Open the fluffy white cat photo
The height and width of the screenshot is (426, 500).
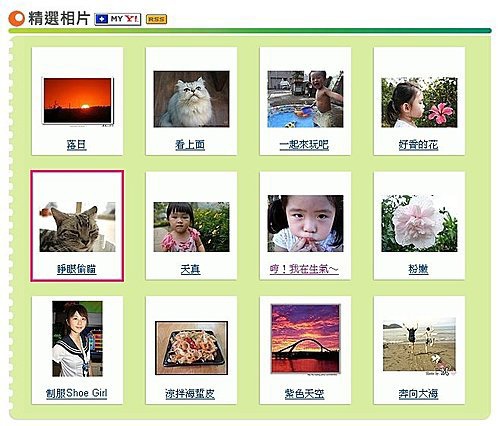pos(191,99)
